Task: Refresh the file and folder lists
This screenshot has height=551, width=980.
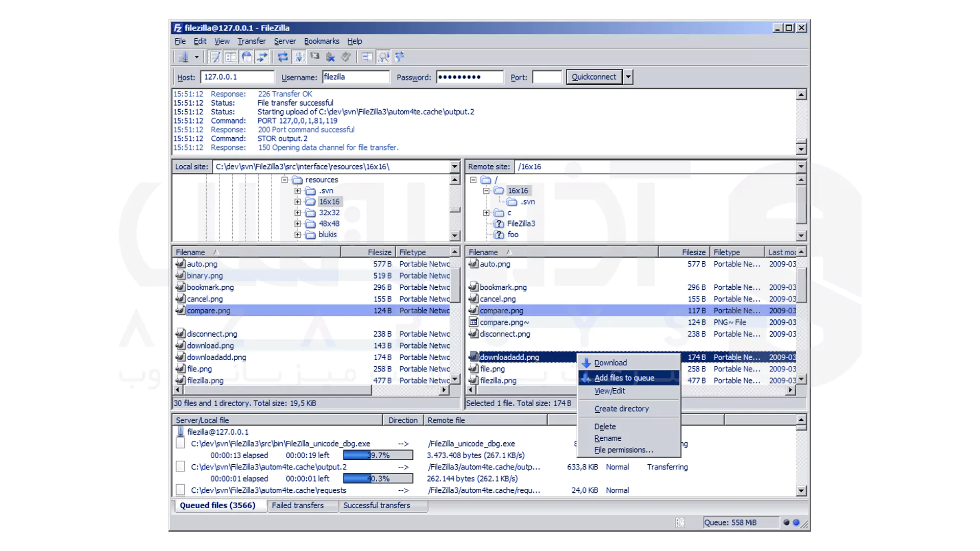Action: (x=282, y=57)
